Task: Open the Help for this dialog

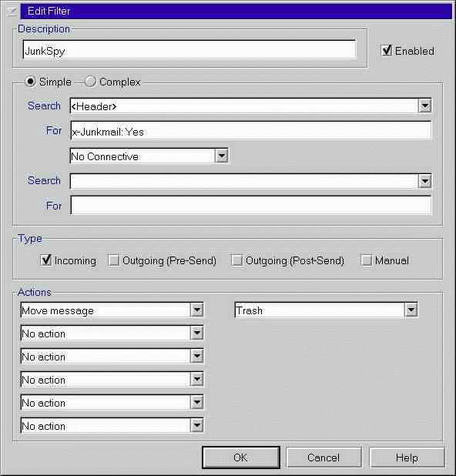Action: 407,458
